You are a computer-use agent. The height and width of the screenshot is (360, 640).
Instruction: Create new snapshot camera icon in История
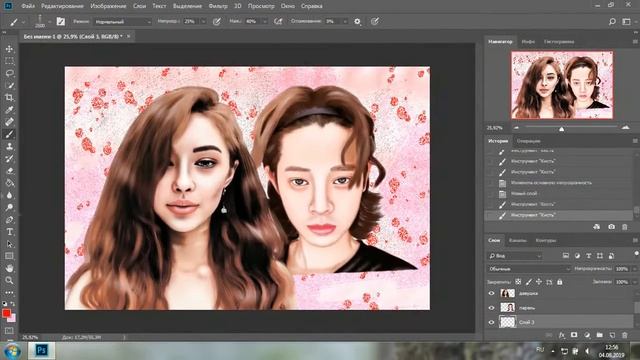click(611, 227)
